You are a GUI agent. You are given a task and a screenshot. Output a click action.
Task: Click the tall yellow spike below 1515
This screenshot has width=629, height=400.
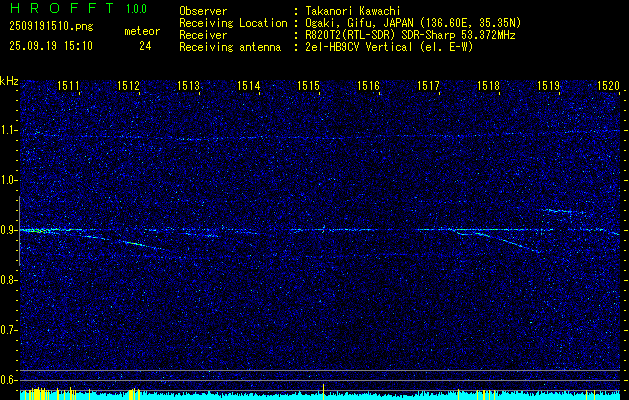click(324, 392)
